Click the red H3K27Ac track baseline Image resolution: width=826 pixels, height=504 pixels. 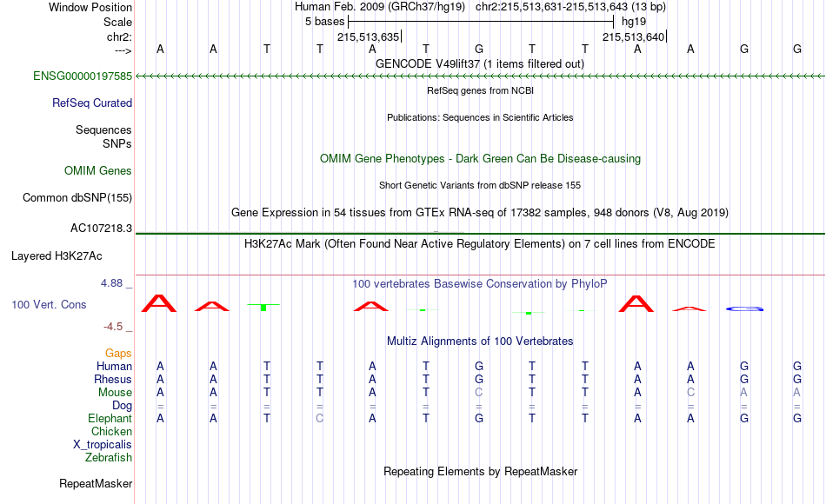point(480,275)
